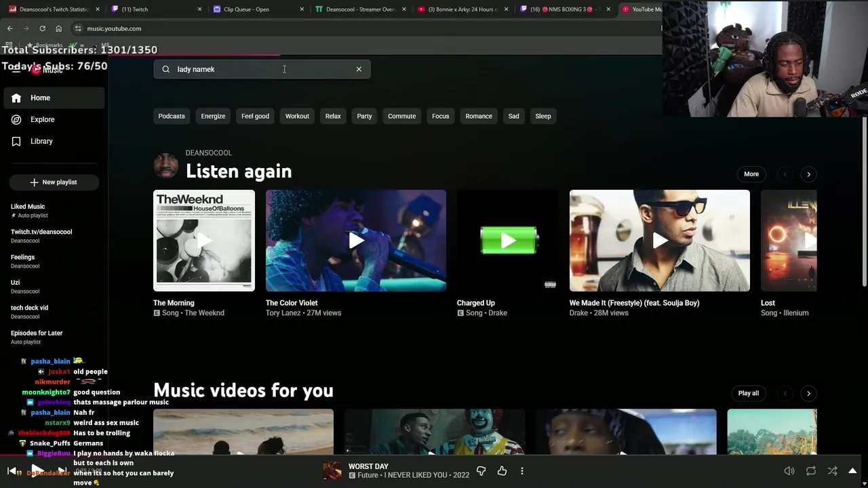Click the WORST DAY album art
Image resolution: width=868 pixels, height=488 pixels.
point(332,471)
